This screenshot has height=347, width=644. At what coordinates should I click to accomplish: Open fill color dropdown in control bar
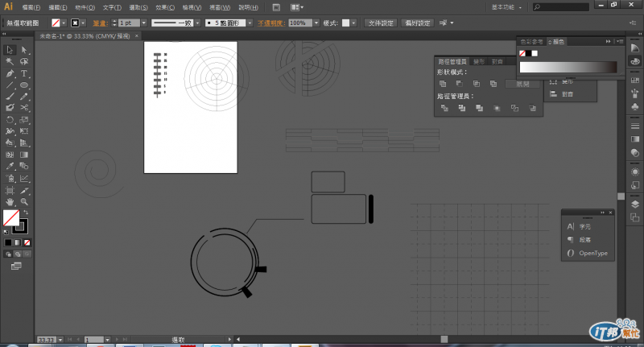coord(64,23)
